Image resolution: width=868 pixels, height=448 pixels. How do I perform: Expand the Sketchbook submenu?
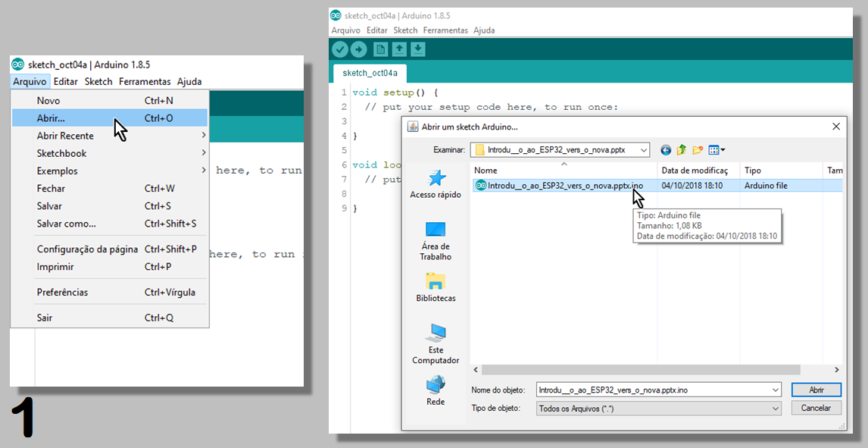click(110, 153)
